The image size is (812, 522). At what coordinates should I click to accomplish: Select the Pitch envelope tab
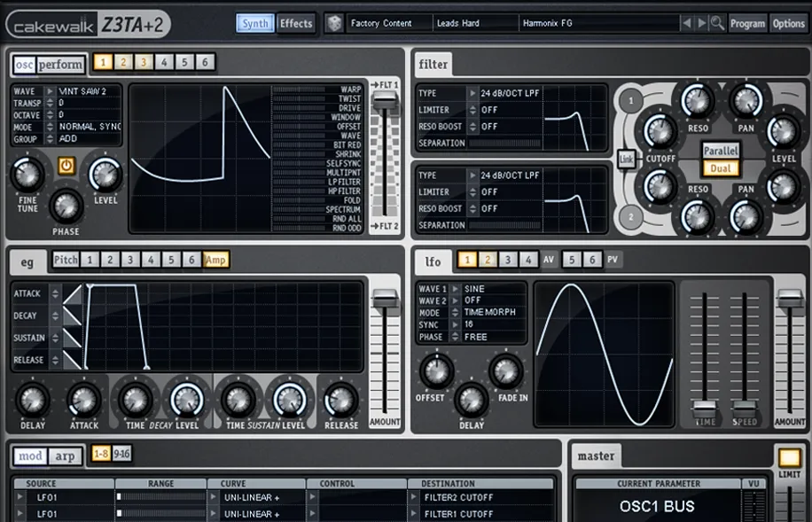click(x=66, y=260)
